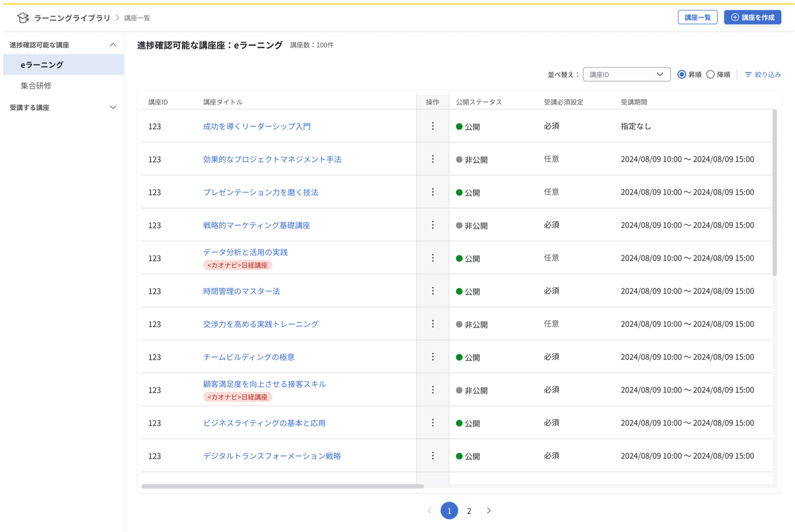Open the kebab menu for 成功を導くリーダーシップ入門

[433, 126]
